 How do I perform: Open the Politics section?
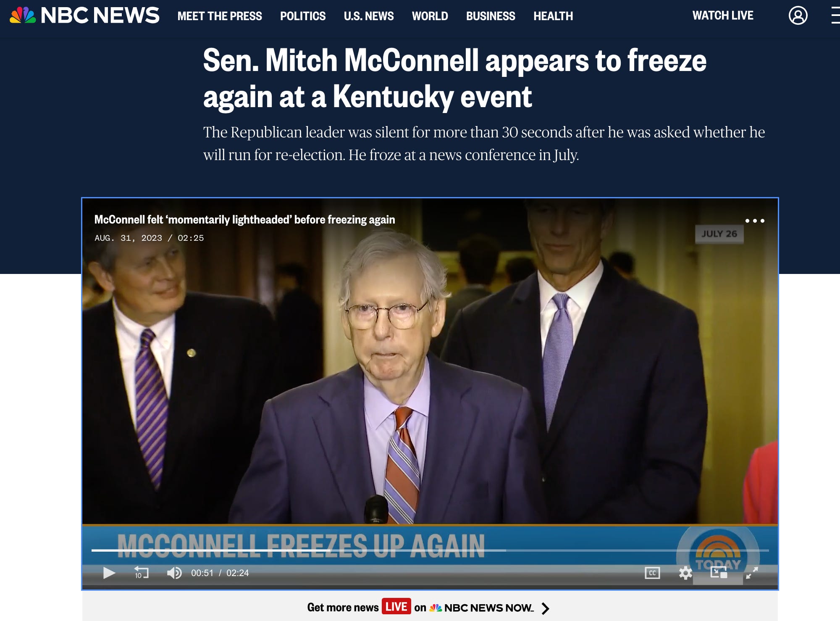click(303, 16)
